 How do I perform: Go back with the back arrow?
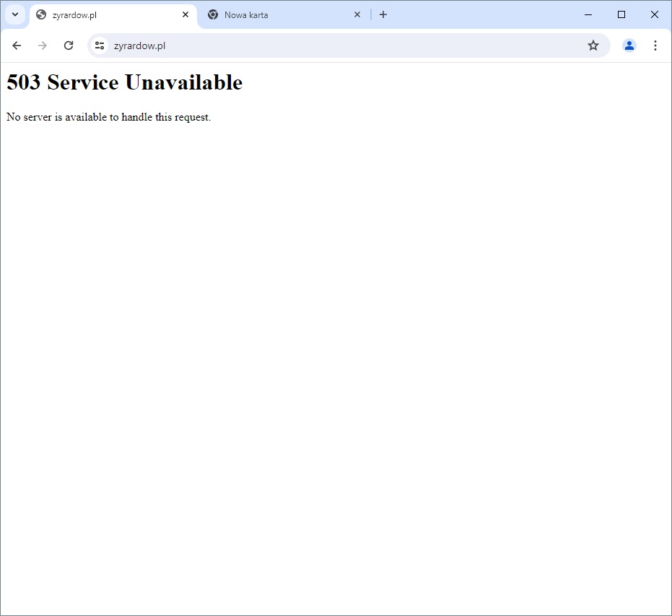(17, 45)
